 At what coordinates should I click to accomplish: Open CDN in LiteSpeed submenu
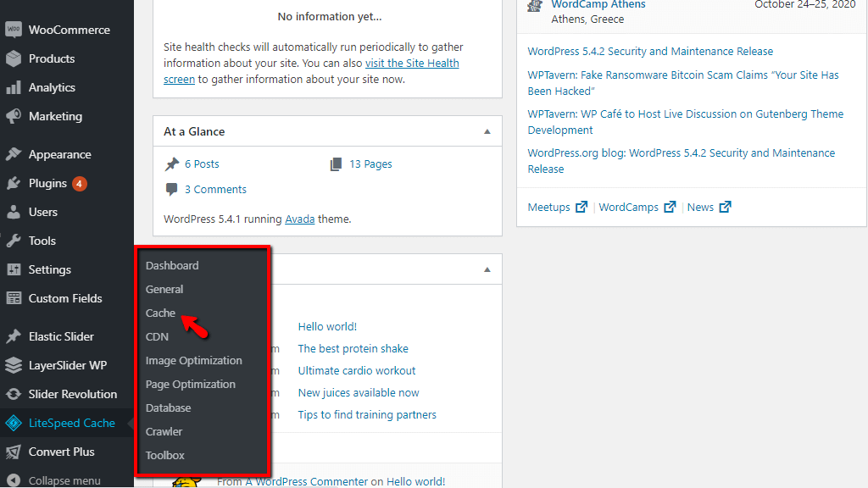pos(157,337)
